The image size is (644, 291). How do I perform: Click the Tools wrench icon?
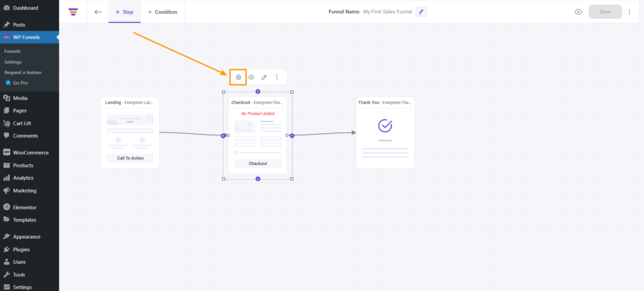6,275
